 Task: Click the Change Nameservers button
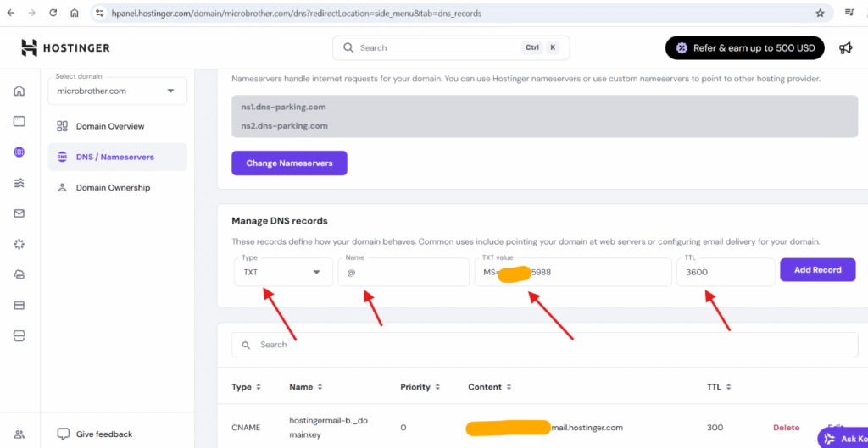point(289,163)
